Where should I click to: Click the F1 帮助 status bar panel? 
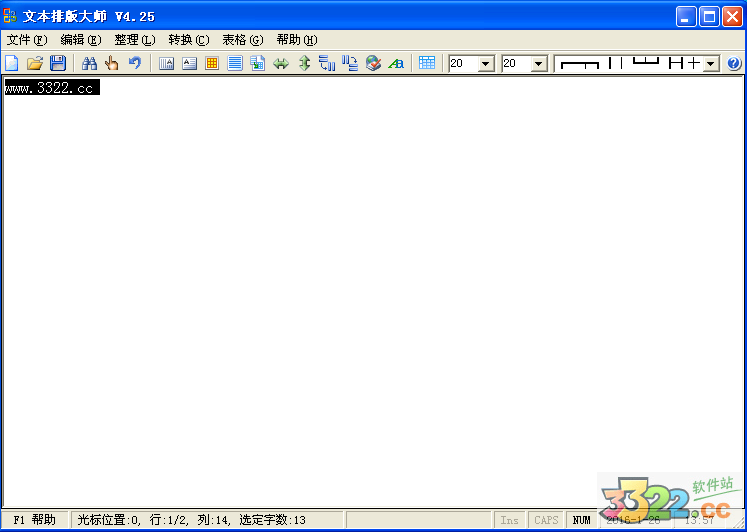(x=35, y=520)
